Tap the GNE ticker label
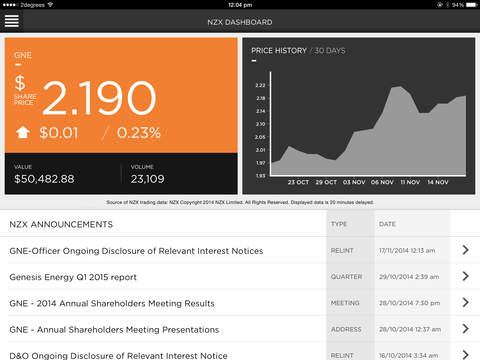 tap(23, 55)
